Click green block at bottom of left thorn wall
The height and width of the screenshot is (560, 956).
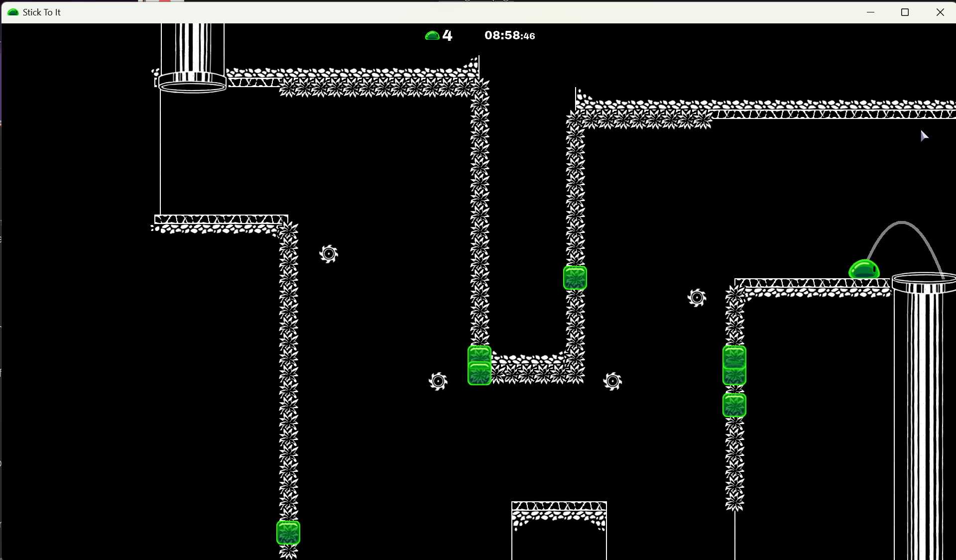(x=288, y=533)
